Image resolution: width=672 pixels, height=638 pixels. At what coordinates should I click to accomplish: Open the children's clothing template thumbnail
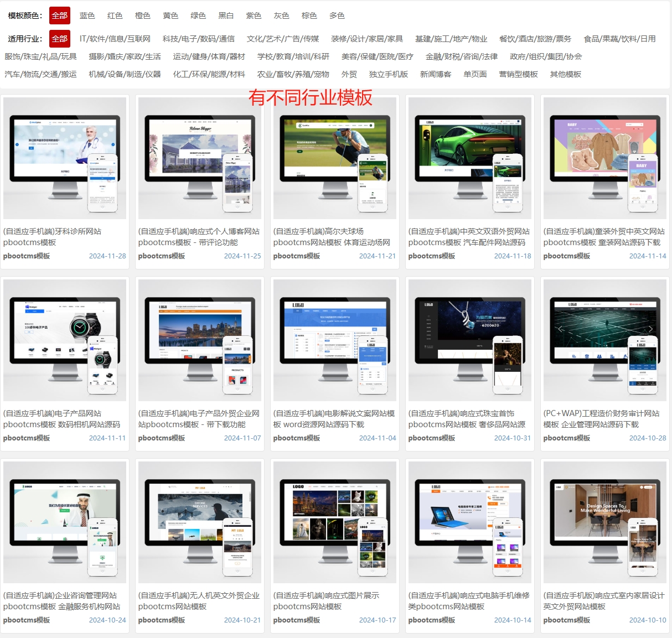[x=604, y=158]
